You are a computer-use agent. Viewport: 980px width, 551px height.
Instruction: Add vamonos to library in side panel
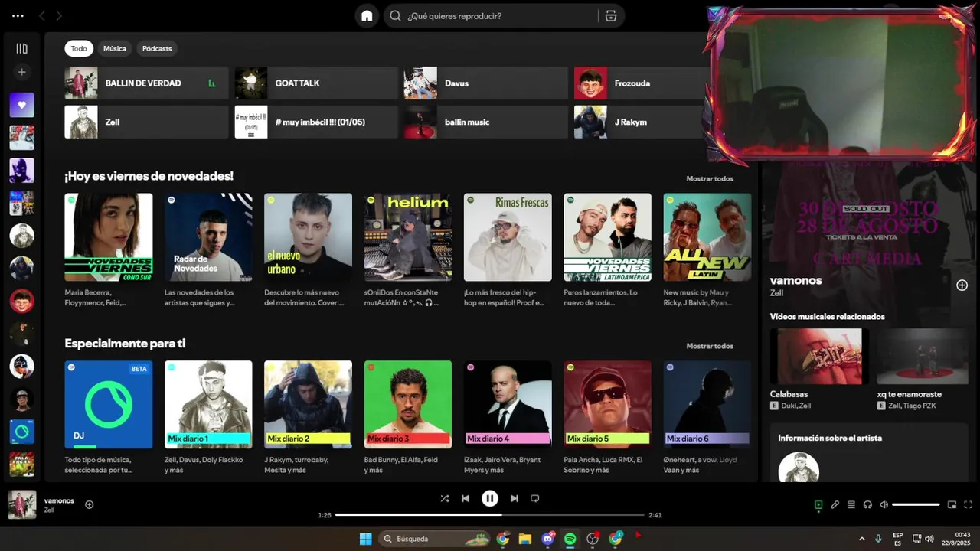click(x=962, y=285)
